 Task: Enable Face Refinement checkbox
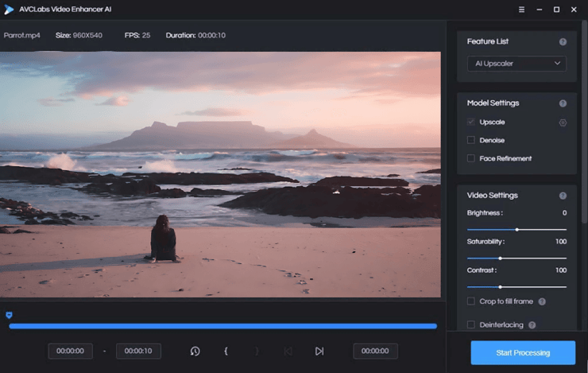(470, 158)
